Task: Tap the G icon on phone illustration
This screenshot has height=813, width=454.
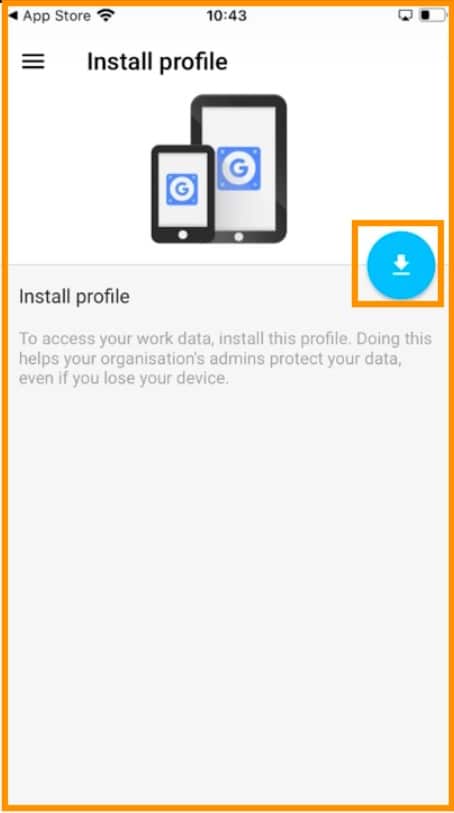Action: (182, 189)
